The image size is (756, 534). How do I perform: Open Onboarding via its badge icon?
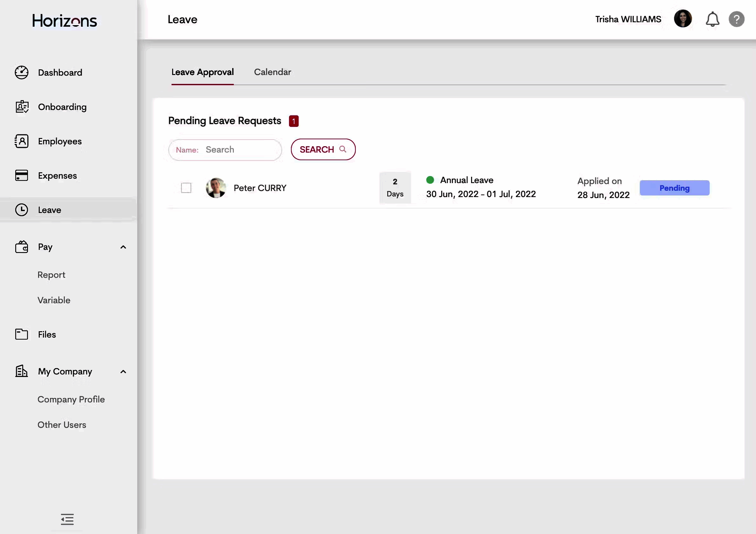click(22, 107)
